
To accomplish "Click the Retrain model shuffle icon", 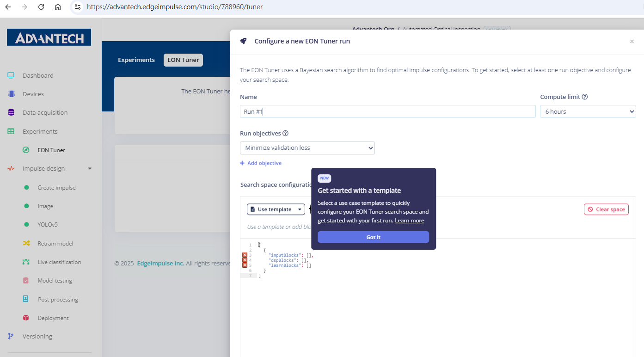I will [x=26, y=243].
